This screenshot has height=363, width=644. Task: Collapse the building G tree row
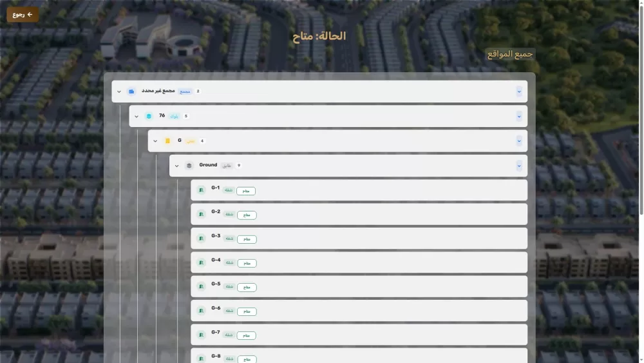tap(155, 141)
